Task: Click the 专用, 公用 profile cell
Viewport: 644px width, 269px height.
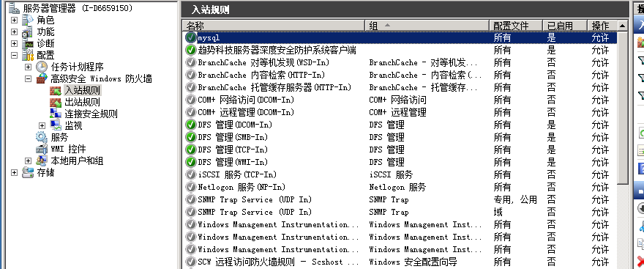Action: [515, 199]
